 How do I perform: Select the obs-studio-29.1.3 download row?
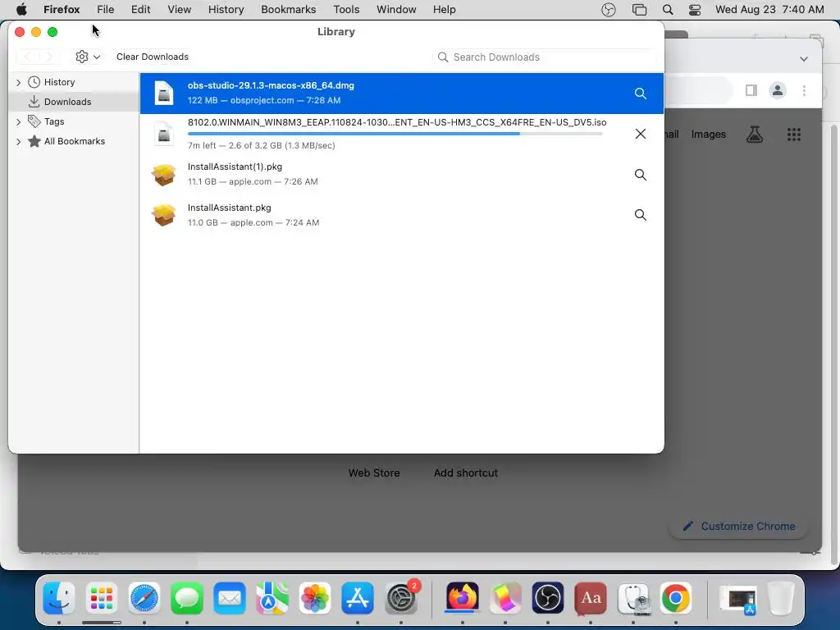(402, 94)
